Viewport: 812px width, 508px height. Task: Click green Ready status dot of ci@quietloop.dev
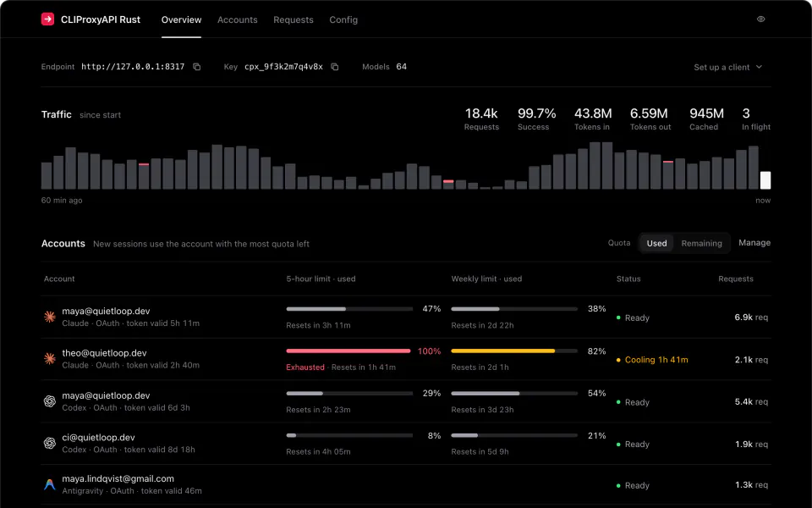(x=618, y=444)
